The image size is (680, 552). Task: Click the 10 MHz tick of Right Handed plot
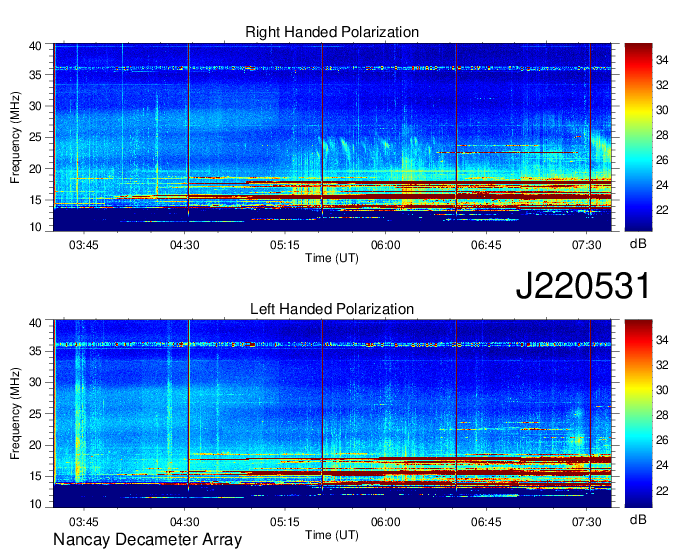[x=35, y=227]
